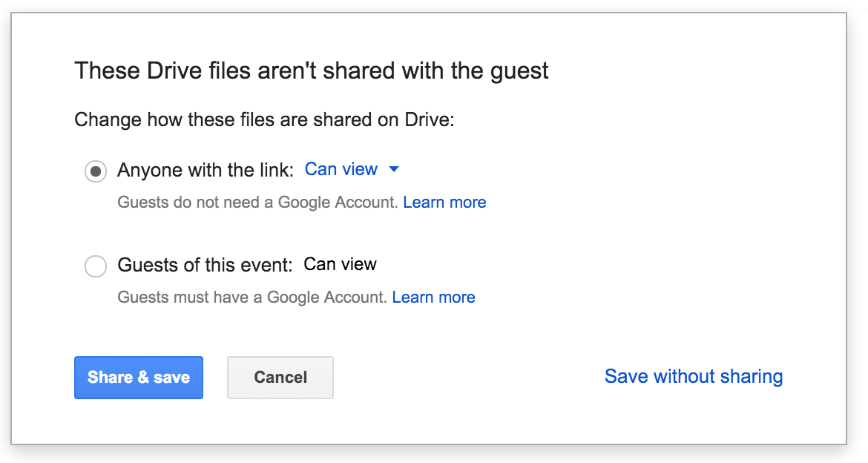Open Learn more beside "Guests must have" text
This screenshot has height=463, width=868.
[x=433, y=298]
